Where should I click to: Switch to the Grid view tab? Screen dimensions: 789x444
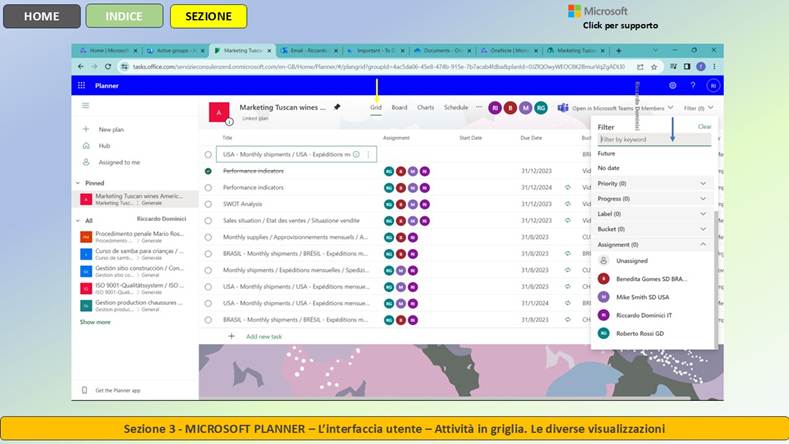point(376,107)
